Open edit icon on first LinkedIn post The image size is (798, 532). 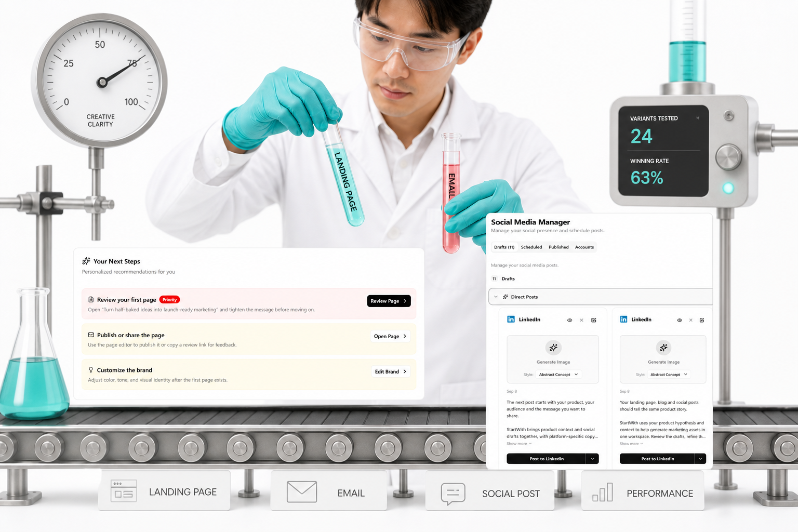point(594,320)
